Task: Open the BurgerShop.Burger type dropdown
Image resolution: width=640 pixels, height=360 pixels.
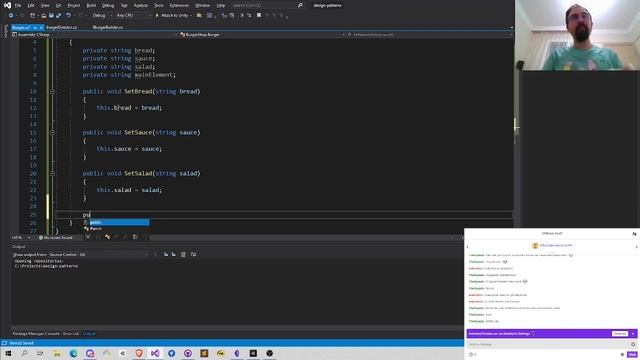Action: coord(261,35)
